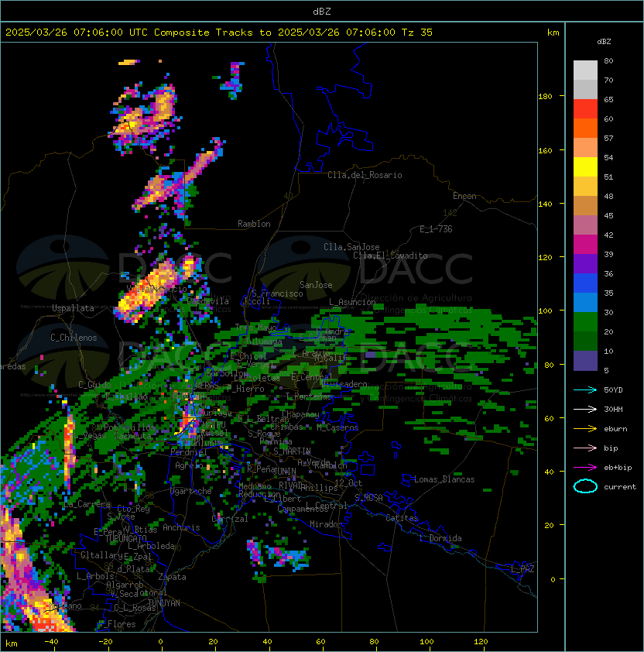
Task: Click the '30HM' legend label
Action: 613,410
